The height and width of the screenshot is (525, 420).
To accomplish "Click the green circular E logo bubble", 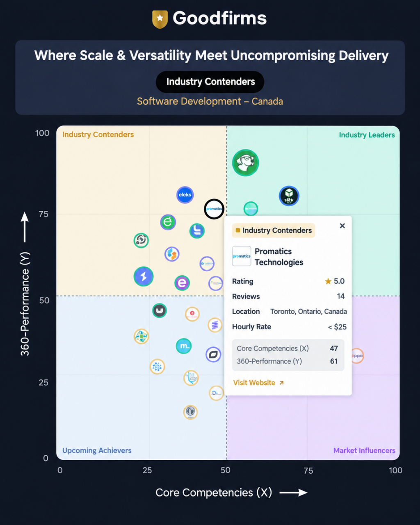I will click(168, 222).
